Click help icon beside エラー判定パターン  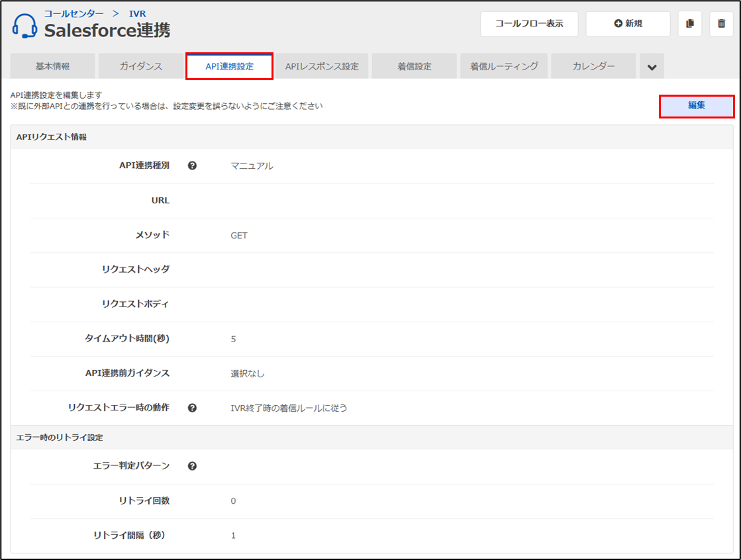pos(192,466)
